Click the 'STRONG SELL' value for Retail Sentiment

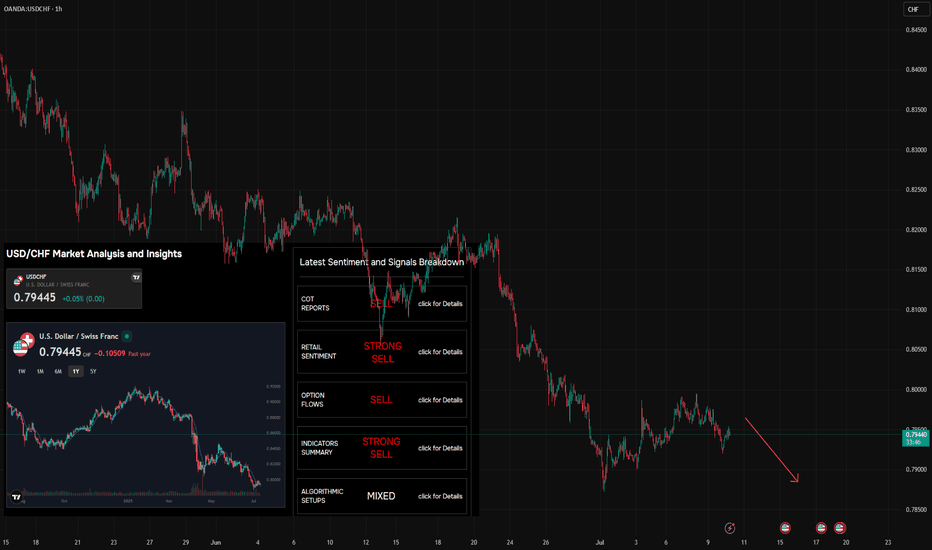(383, 353)
